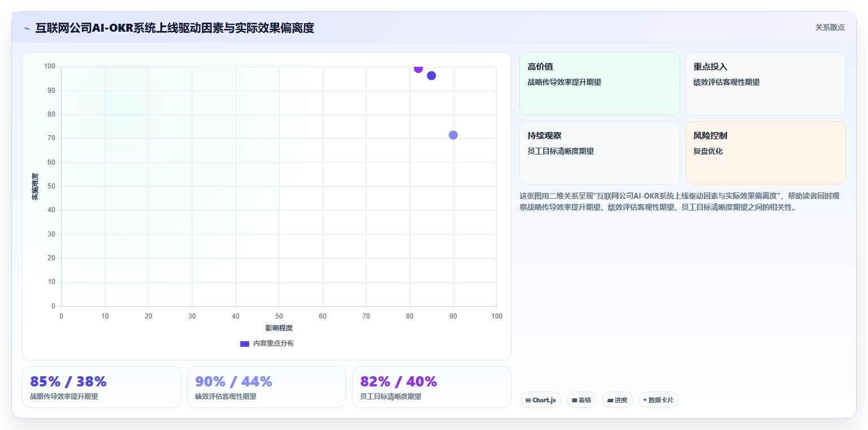
Task: Click the lightning icon beside the title
Action: pos(27,28)
